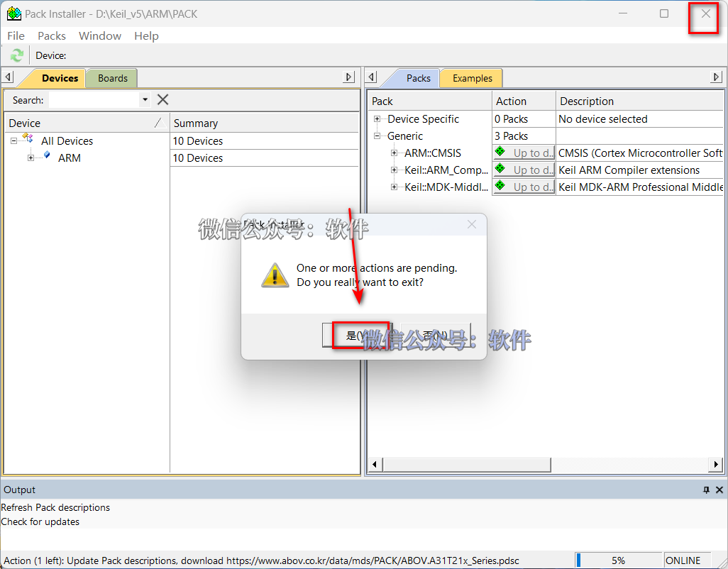Click into the device Search input field
The image size is (728, 569).
pos(94,100)
